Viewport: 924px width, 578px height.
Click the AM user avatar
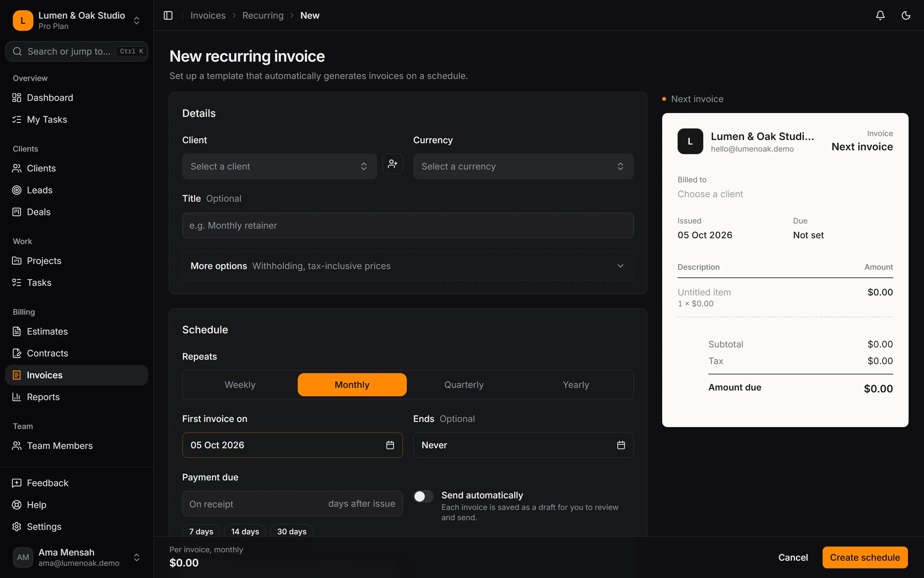(x=23, y=557)
